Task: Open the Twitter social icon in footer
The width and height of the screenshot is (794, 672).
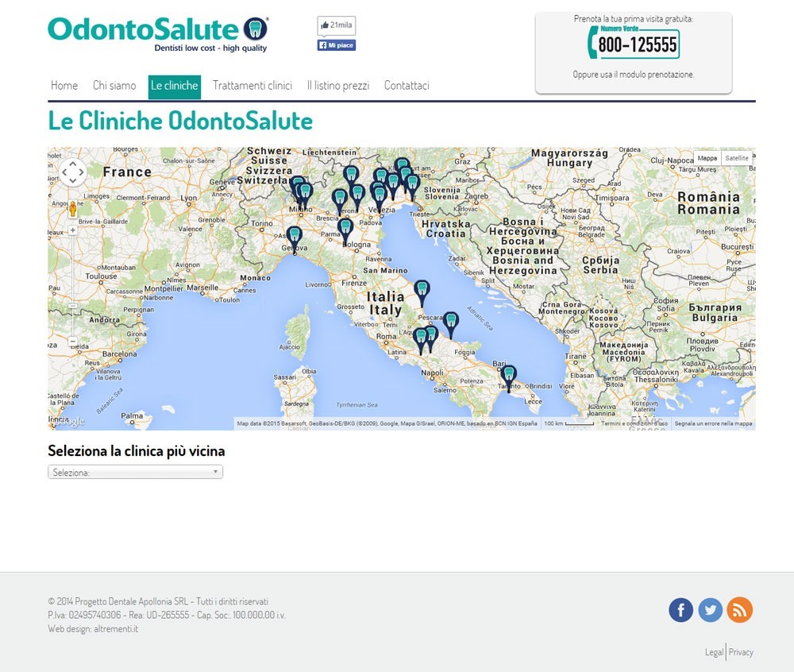Action: click(710, 610)
